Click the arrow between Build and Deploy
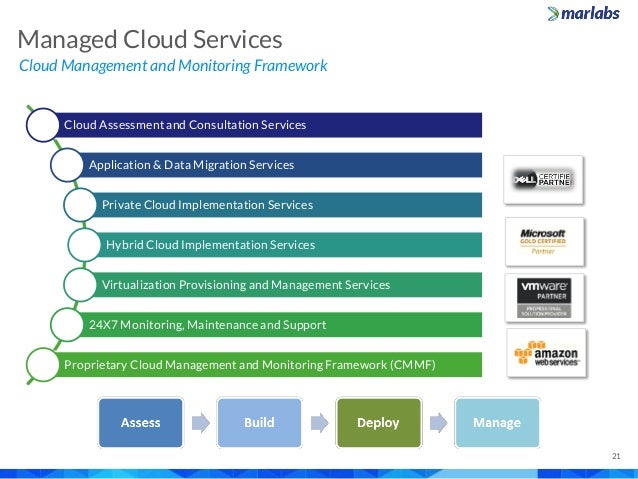The image size is (638, 479). click(x=319, y=423)
